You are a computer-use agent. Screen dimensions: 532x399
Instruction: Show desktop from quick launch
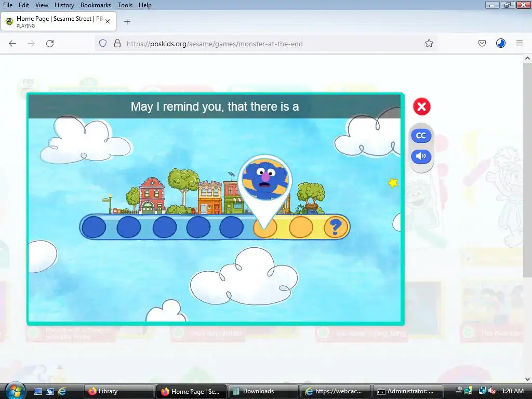point(37,391)
